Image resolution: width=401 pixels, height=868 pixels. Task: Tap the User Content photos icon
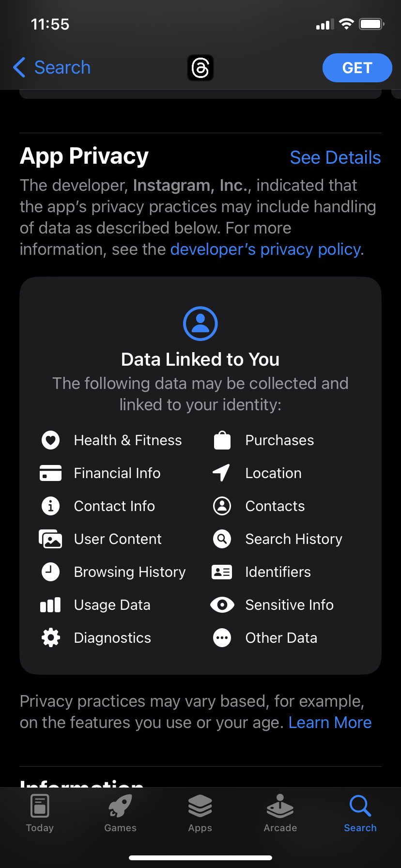50,539
